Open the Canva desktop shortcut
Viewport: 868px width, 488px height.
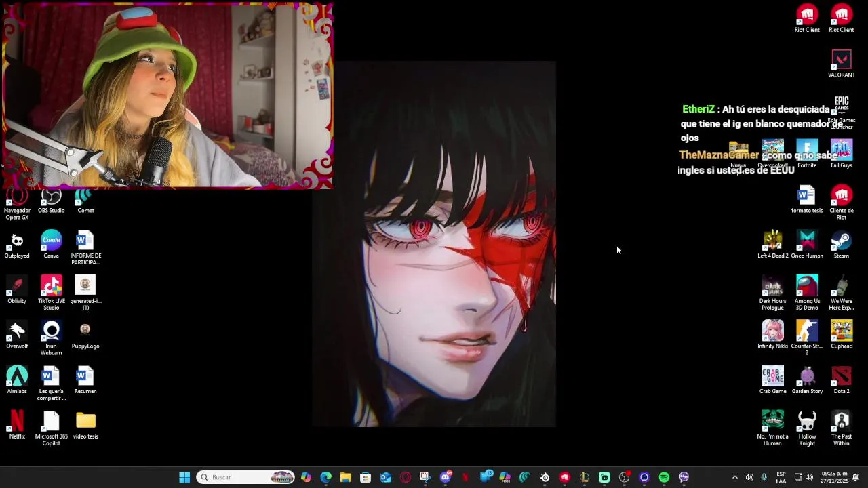[51, 245]
